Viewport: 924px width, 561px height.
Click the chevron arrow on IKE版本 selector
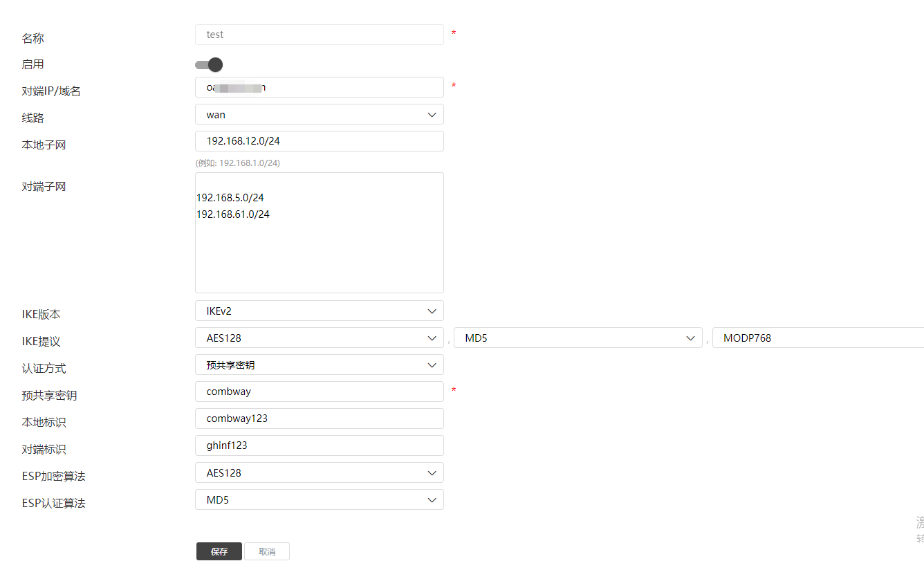click(432, 311)
